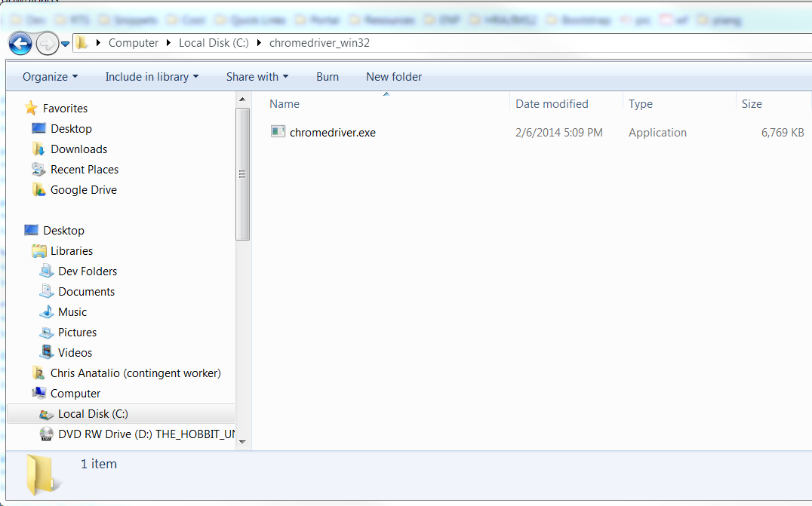Click the Videos library icon
Viewport: 812px width, 506px height.
tap(47, 352)
